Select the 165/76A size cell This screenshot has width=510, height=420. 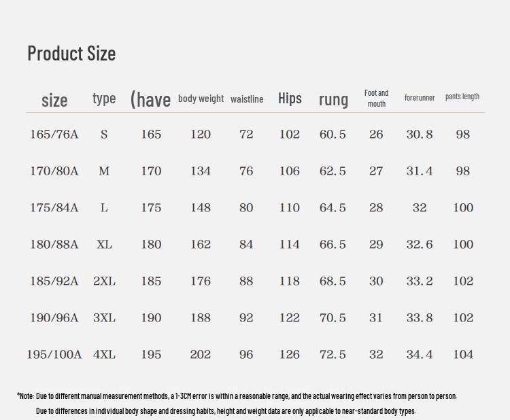tap(54, 135)
